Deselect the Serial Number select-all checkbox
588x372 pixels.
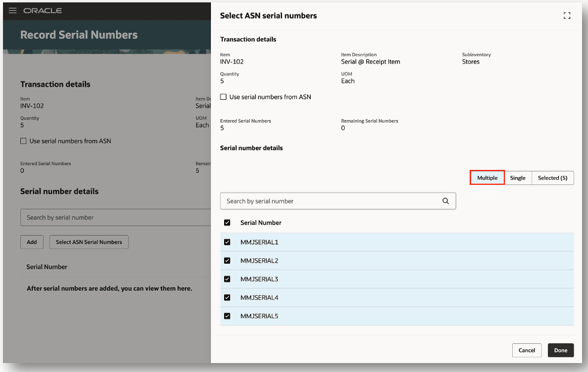227,222
